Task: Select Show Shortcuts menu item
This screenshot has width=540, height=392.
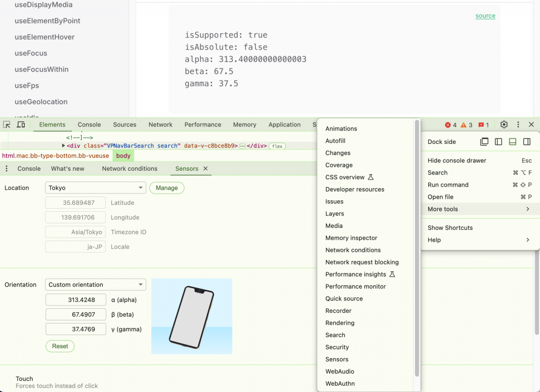Action: coord(480,228)
